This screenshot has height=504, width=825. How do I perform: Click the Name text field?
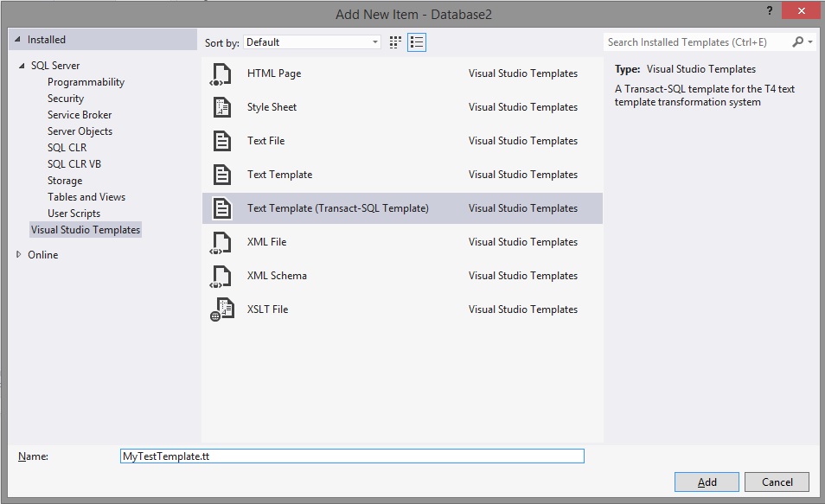point(352,456)
